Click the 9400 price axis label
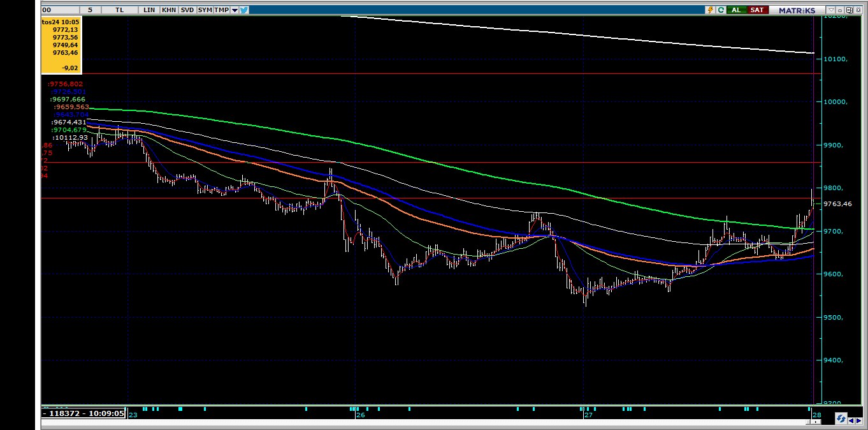The image size is (868, 430). click(834, 360)
